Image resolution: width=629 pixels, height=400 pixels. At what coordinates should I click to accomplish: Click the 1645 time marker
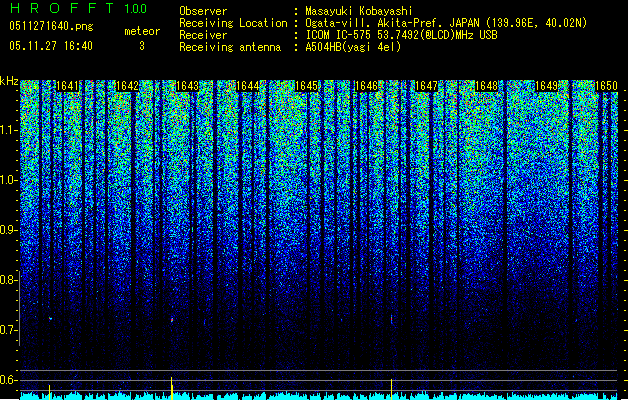(306, 86)
